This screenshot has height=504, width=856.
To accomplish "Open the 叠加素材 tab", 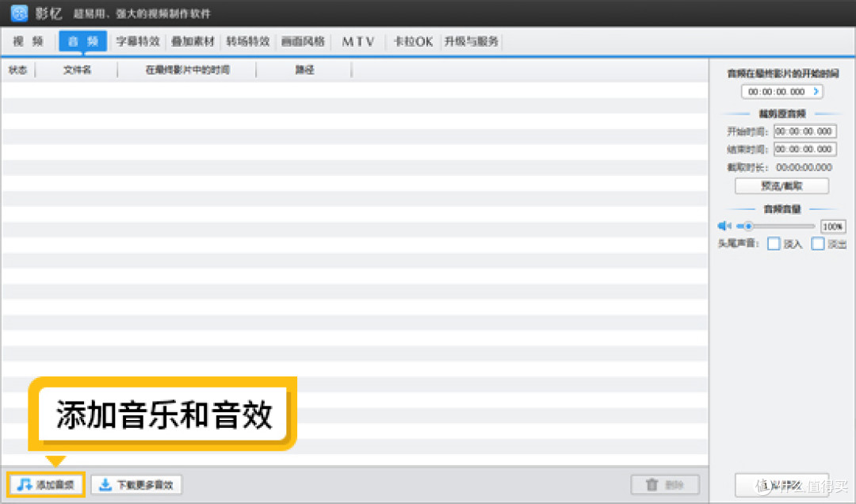I will (x=193, y=41).
